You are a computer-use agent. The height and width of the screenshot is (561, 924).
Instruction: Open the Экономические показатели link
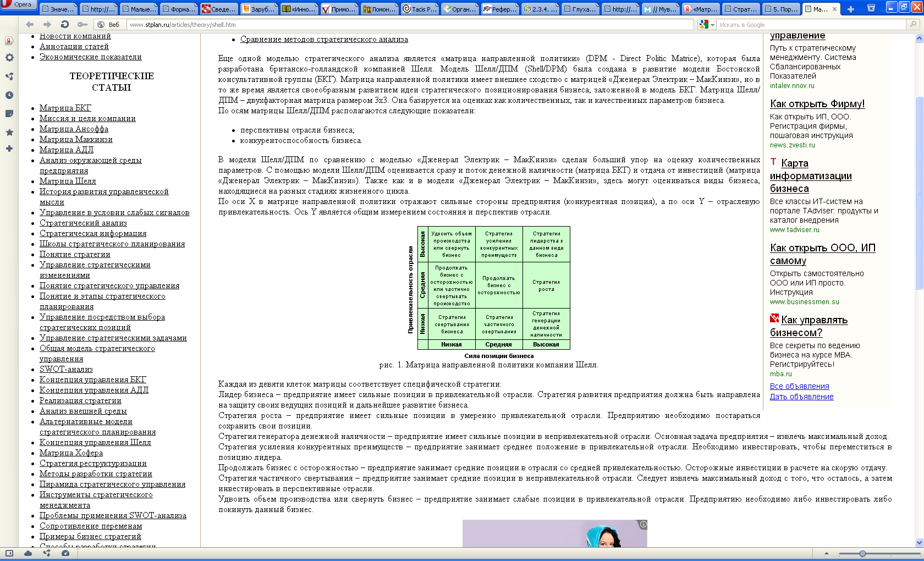[x=91, y=57]
